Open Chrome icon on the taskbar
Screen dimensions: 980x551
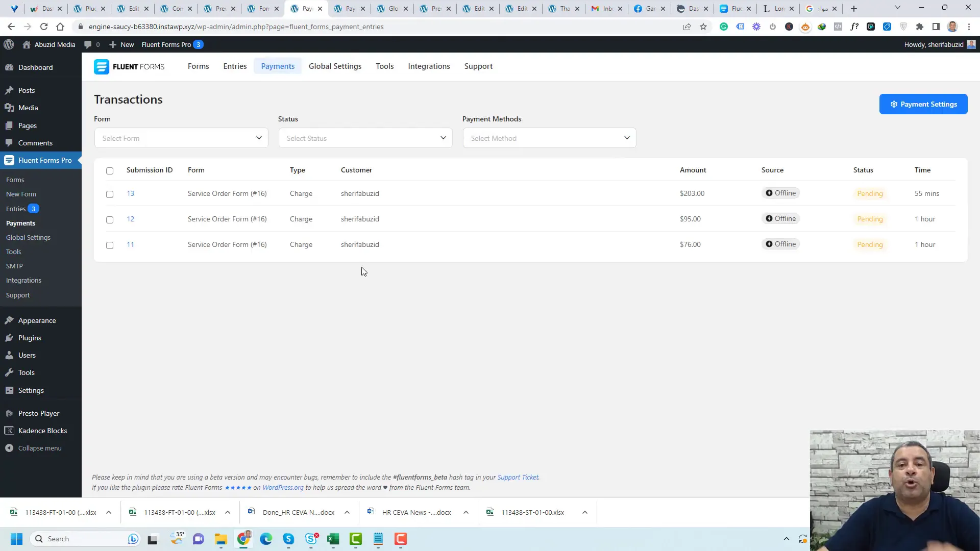(x=243, y=539)
